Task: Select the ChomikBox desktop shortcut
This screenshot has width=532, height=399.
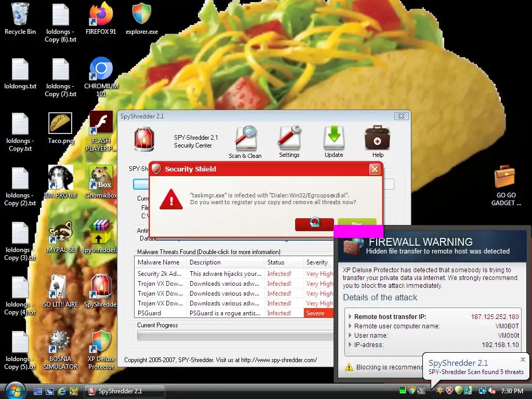Action: (101, 182)
